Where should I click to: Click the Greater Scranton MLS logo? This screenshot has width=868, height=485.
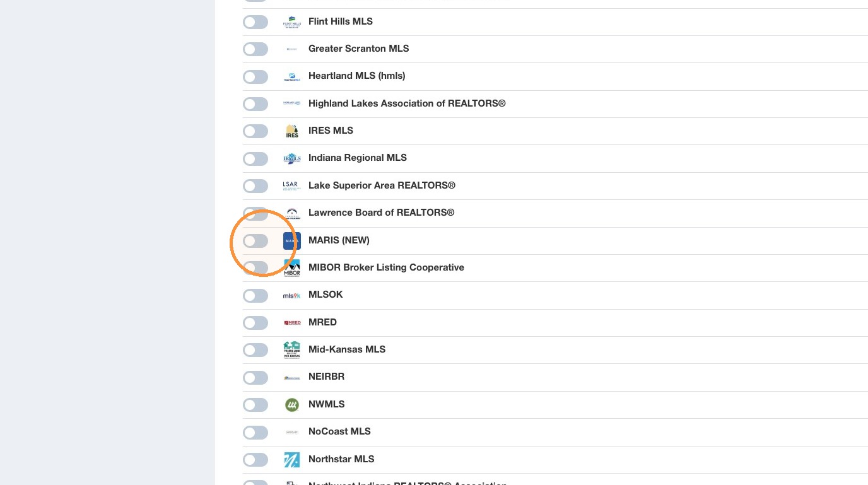[x=292, y=49]
